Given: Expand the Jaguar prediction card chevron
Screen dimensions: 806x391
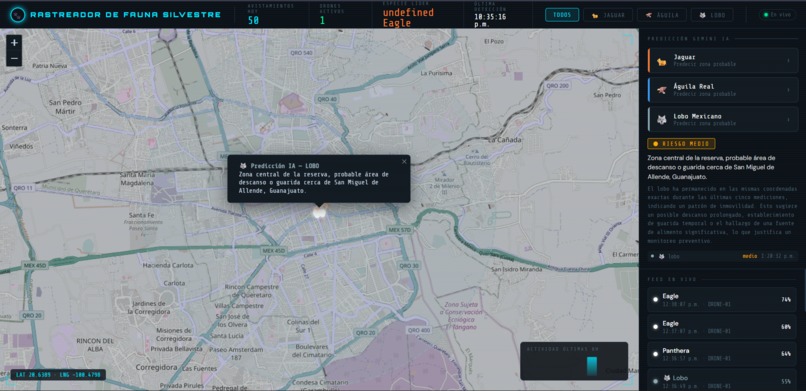Looking at the screenshot, I should 789,61.
